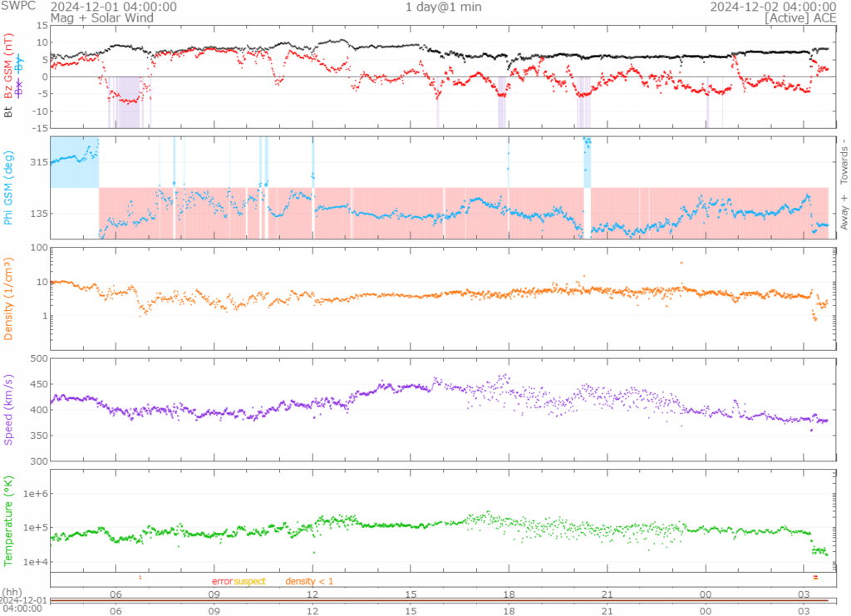Click the Away + sector label
Viewport: 851px width, 616px height.
coord(844,212)
